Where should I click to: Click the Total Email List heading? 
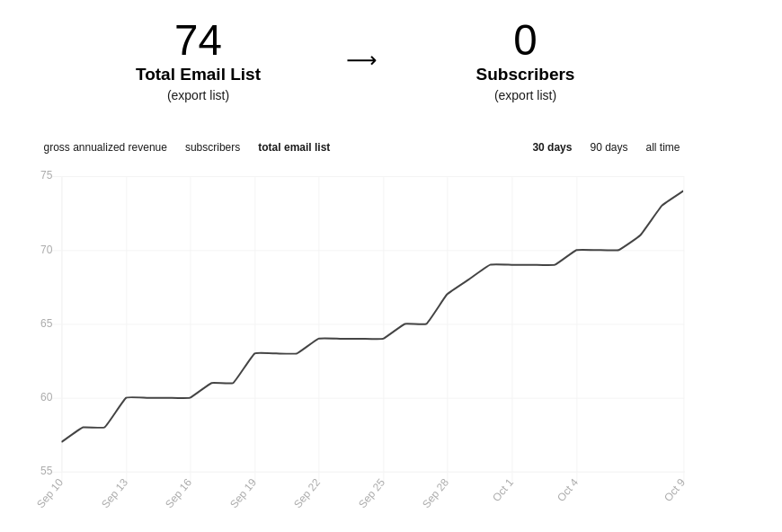pos(198,75)
